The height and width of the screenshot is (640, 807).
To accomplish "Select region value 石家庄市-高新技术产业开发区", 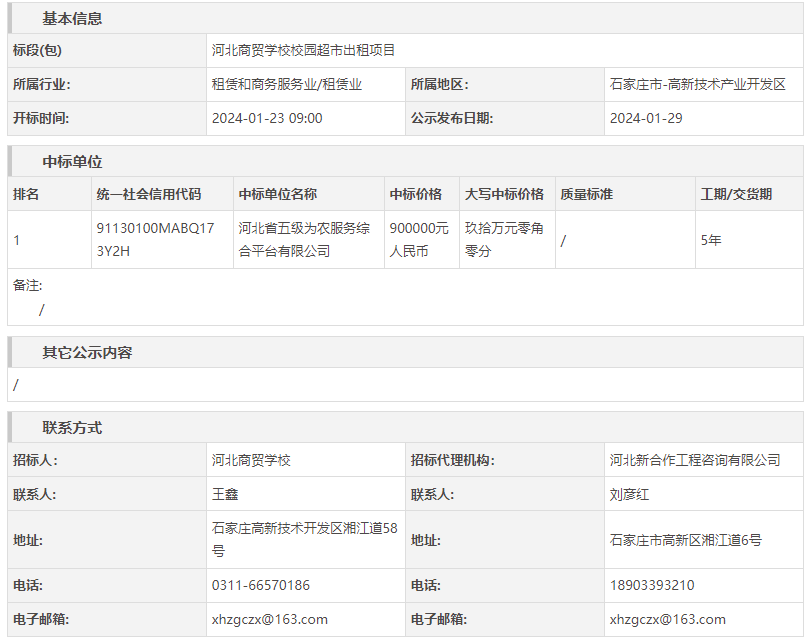I will pos(697,84).
